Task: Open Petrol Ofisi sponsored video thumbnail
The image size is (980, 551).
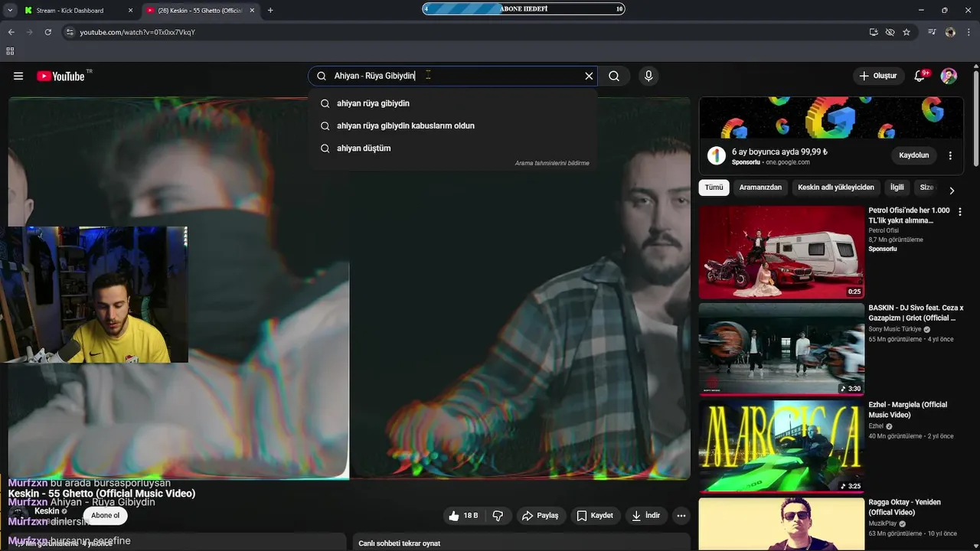Action: (781, 252)
